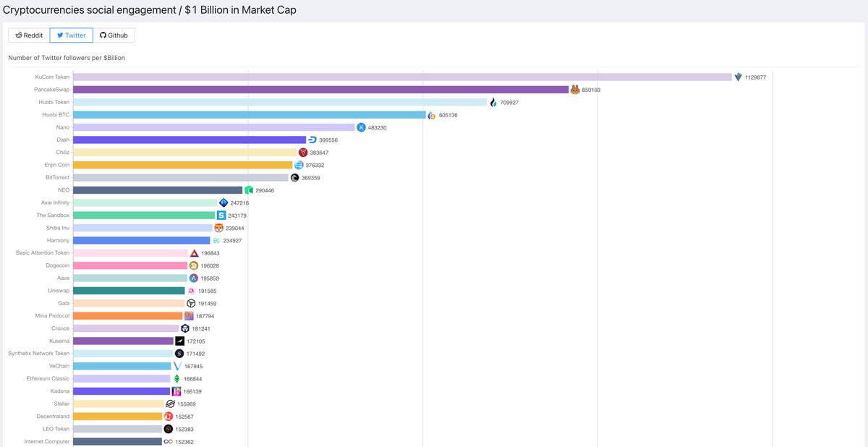
Task: Click the Shiba Inu dog icon
Action: 218,228
